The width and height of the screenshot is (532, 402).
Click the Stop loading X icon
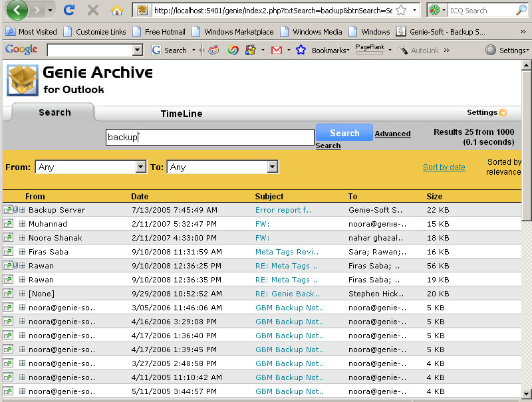(x=92, y=10)
